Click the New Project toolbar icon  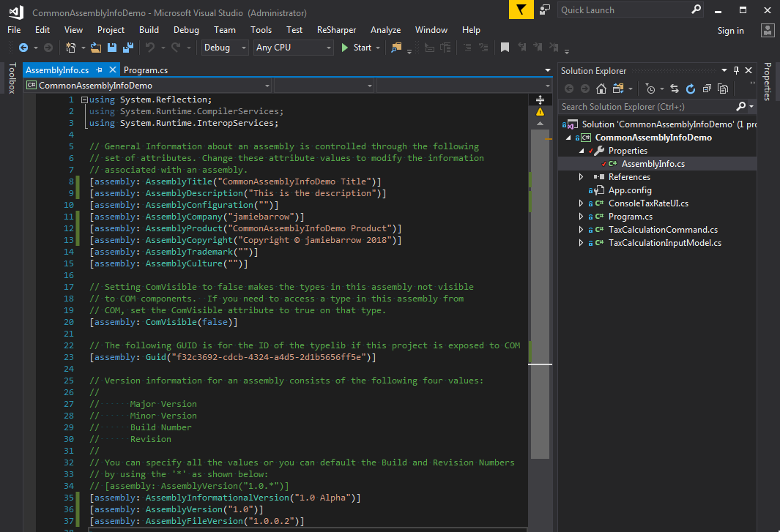pyautogui.click(x=70, y=48)
